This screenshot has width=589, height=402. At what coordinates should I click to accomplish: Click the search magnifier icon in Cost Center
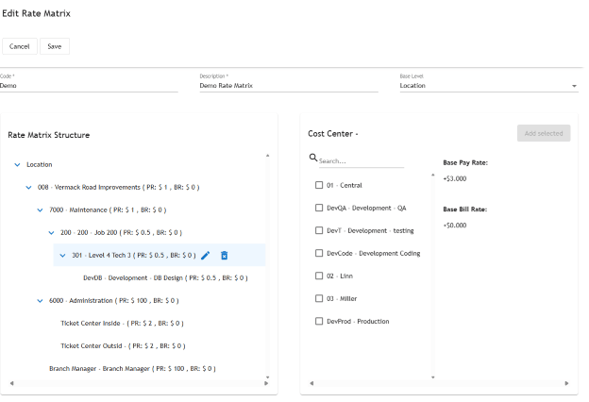[x=313, y=158]
